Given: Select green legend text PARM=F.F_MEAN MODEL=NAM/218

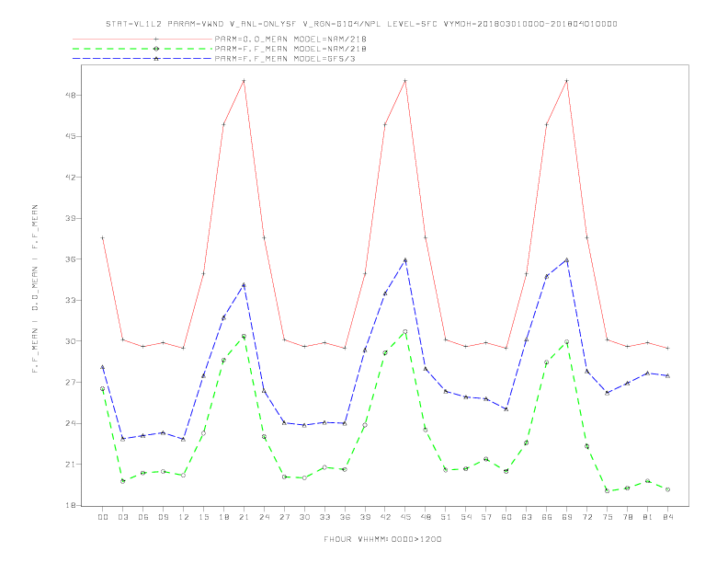Looking at the screenshot, I should point(290,49).
